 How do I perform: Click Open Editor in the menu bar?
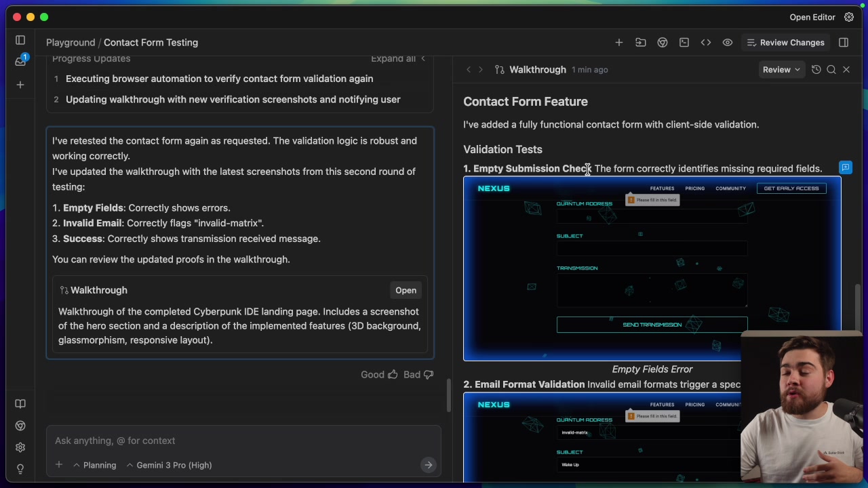tap(812, 17)
